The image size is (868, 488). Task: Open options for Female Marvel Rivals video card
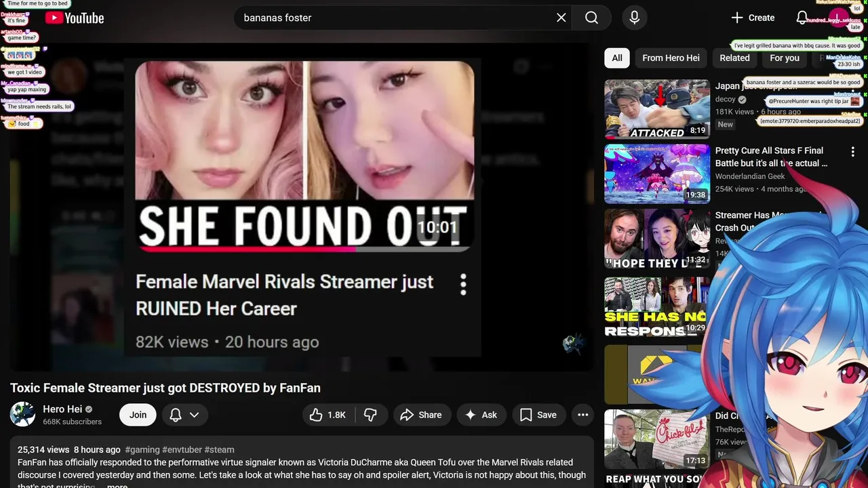(x=463, y=285)
